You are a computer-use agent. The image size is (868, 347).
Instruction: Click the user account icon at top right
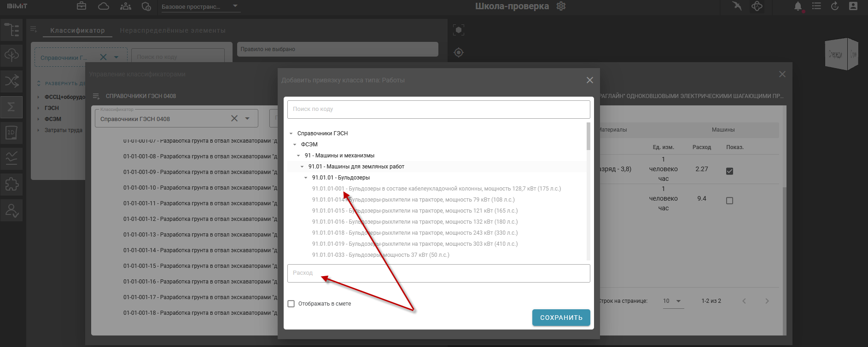point(853,6)
